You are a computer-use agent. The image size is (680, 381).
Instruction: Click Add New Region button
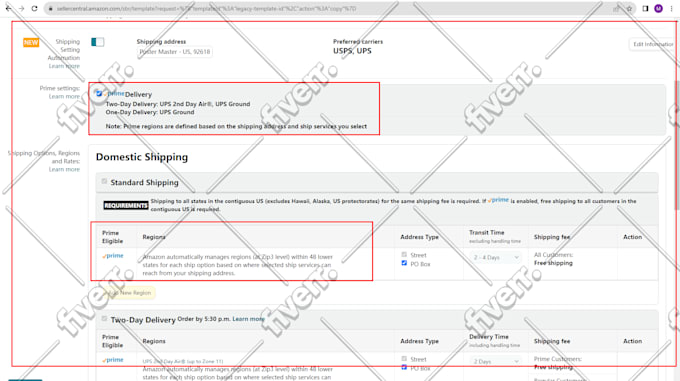click(129, 293)
